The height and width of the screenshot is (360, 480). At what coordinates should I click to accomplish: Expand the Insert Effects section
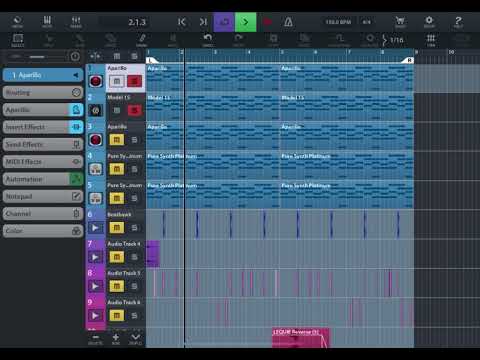43,127
